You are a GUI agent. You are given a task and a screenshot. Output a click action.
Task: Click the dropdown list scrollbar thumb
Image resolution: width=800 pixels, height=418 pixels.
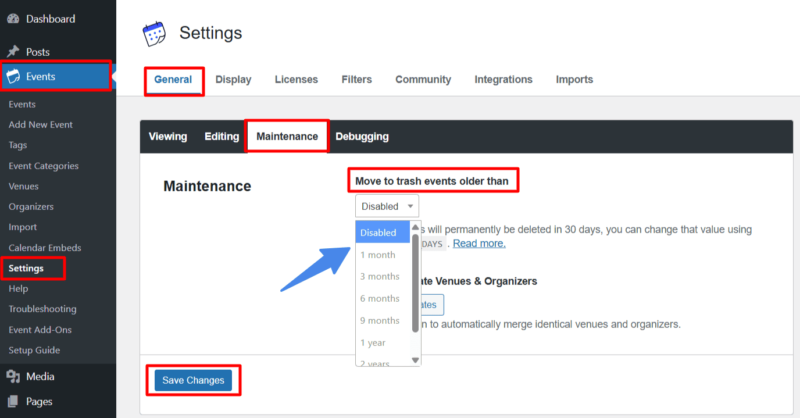[x=415, y=283]
